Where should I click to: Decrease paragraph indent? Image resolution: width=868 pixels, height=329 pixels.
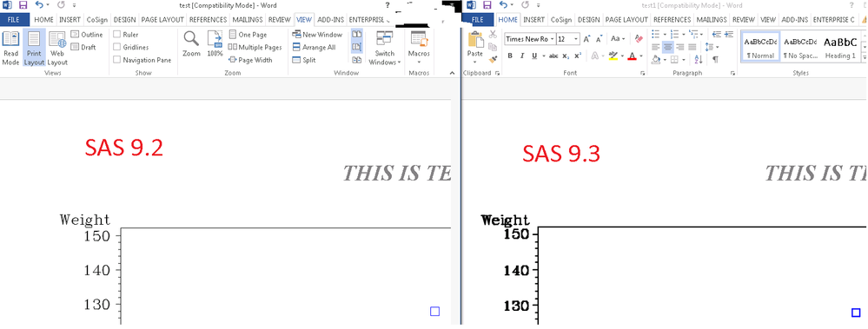tap(716, 34)
